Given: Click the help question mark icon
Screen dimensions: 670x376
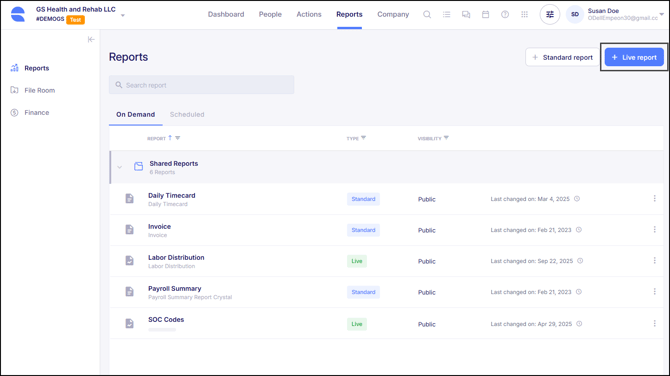Looking at the screenshot, I should click(505, 15).
